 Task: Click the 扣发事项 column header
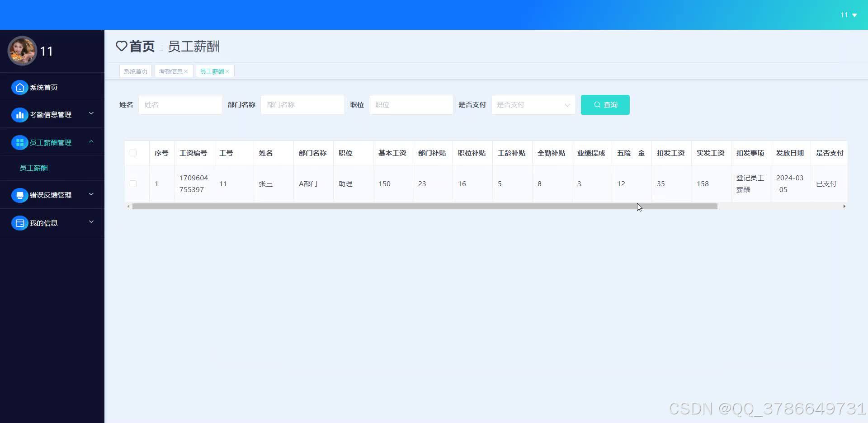[750, 153]
